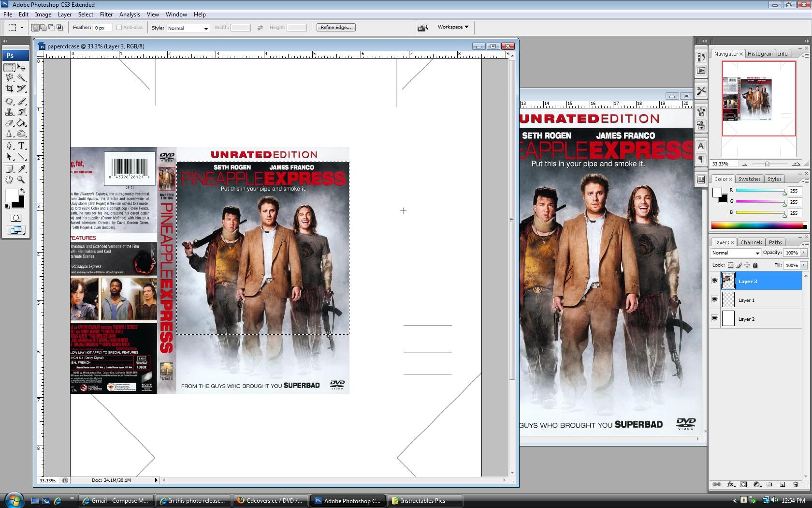812x508 pixels.
Task: Click the delete layer trash icon
Action: (796, 484)
